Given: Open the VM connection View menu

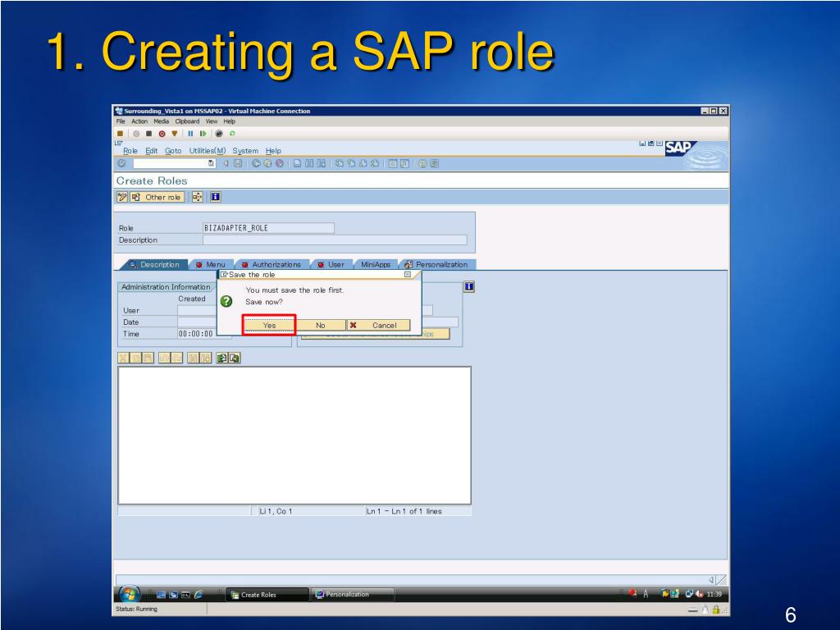Looking at the screenshot, I should [x=212, y=121].
